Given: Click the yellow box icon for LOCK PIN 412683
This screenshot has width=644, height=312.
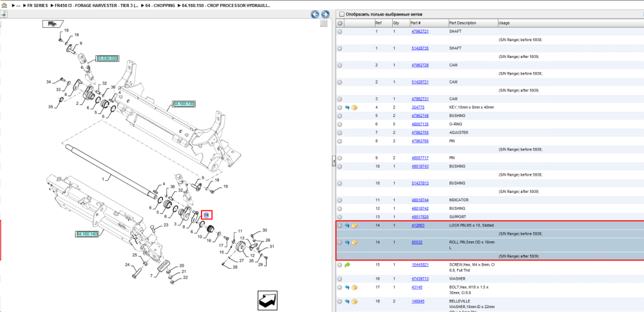Looking at the screenshot, I should 354,225.
